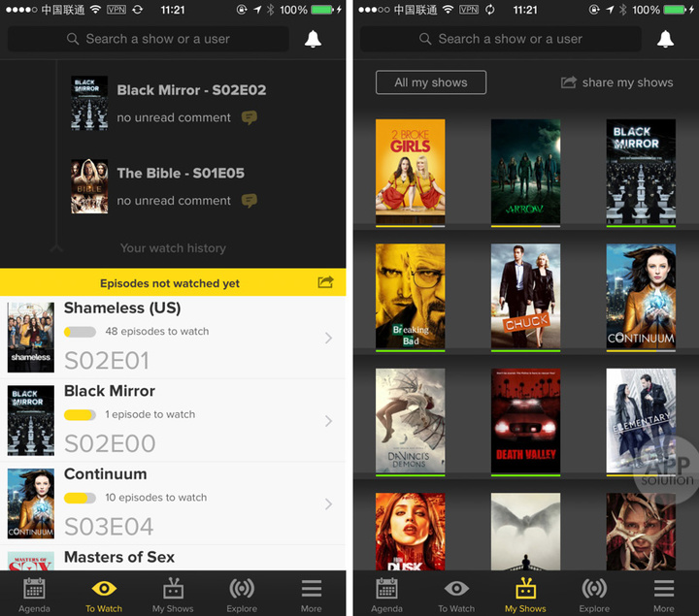Open comments icon for The Bible S01E05
Image resolution: width=699 pixels, height=616 pixels.
tap(250, 201)
